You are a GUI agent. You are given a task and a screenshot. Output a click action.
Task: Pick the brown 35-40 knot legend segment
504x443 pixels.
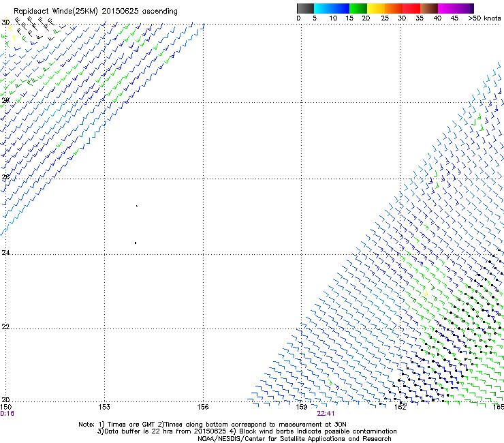click(x=429, y=8)
